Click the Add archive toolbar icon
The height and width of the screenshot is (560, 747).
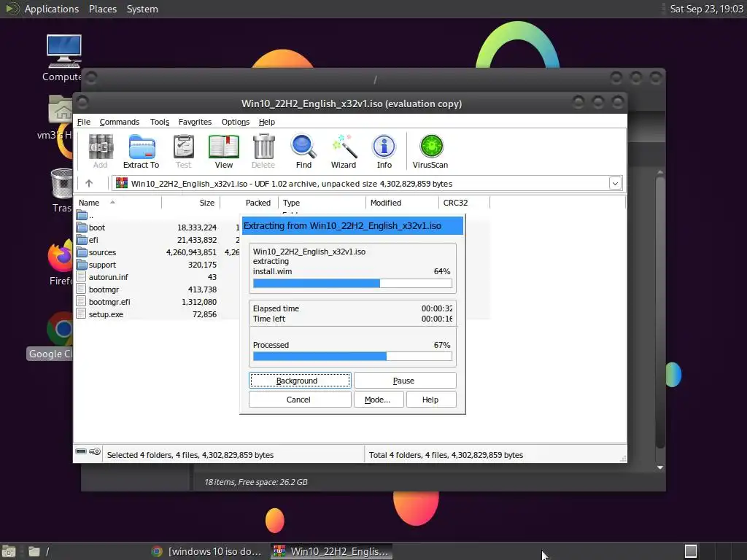[x=100, y=152]
